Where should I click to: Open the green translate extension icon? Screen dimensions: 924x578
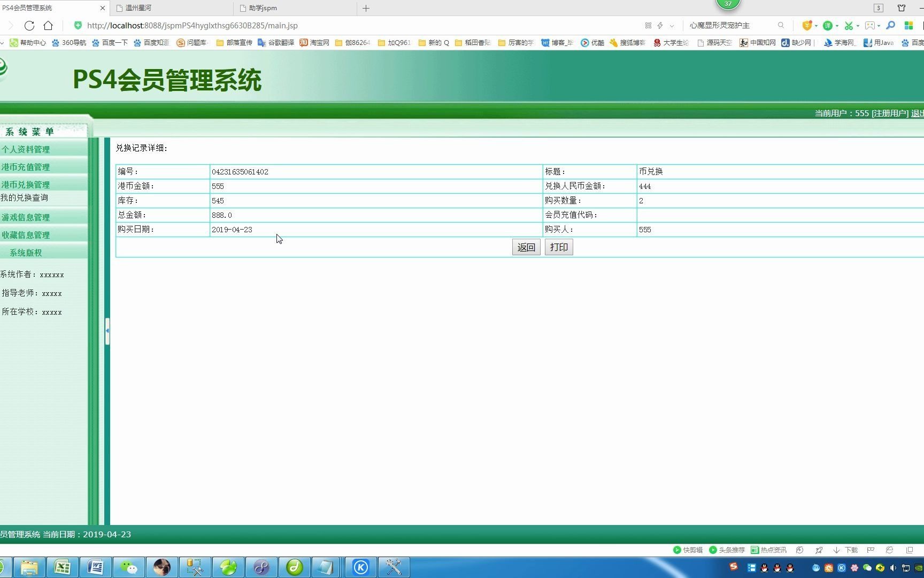tap(827, 25)
